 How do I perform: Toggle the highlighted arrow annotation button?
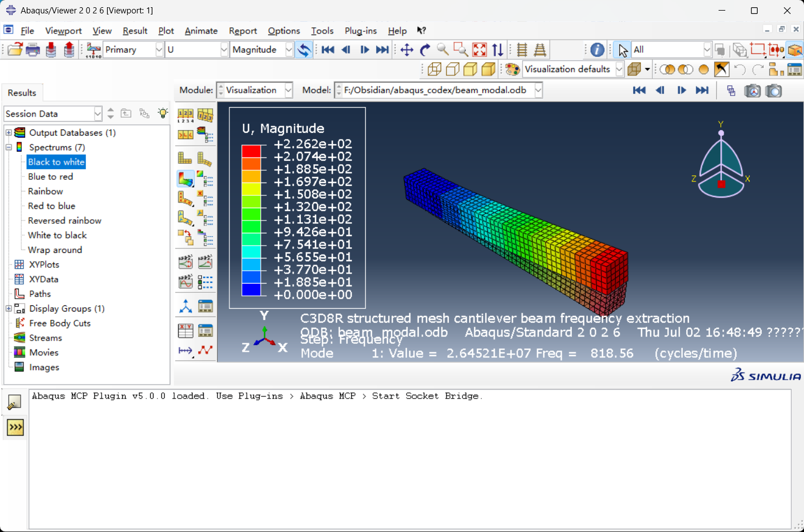tap(721, 69)
